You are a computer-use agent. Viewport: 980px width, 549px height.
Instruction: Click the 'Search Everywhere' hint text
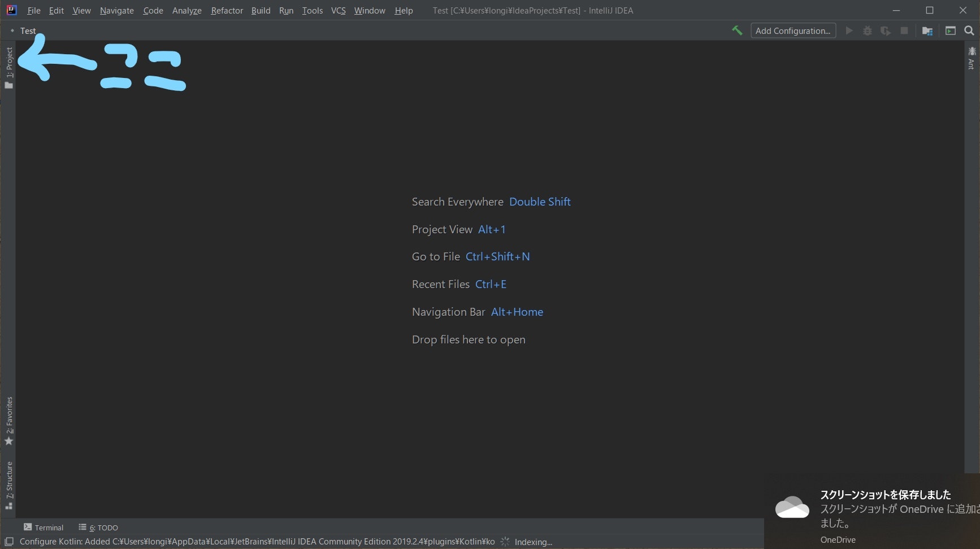(x=458, y=202)
